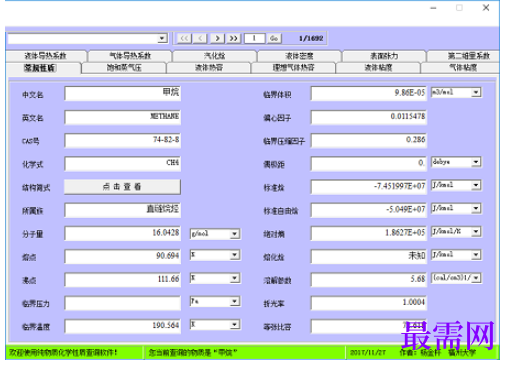Screen dimensions: 513x367
Task: Open the 汽化焓 tab
Action: (215, 56)
